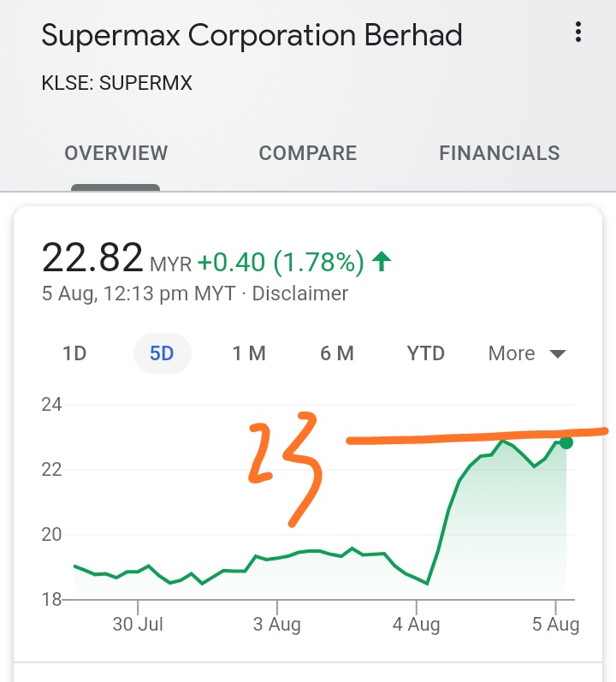Click the KLSE: SUPERMX ticker text
The height and width of the screenshot is (682, 616).
click(x=116, y=83)
